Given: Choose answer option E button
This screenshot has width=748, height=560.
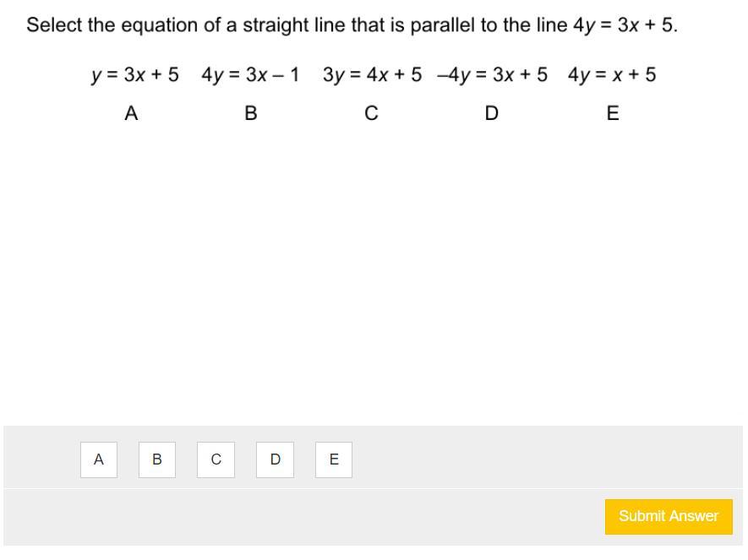Looking at the screenshot, I should 334,459.
